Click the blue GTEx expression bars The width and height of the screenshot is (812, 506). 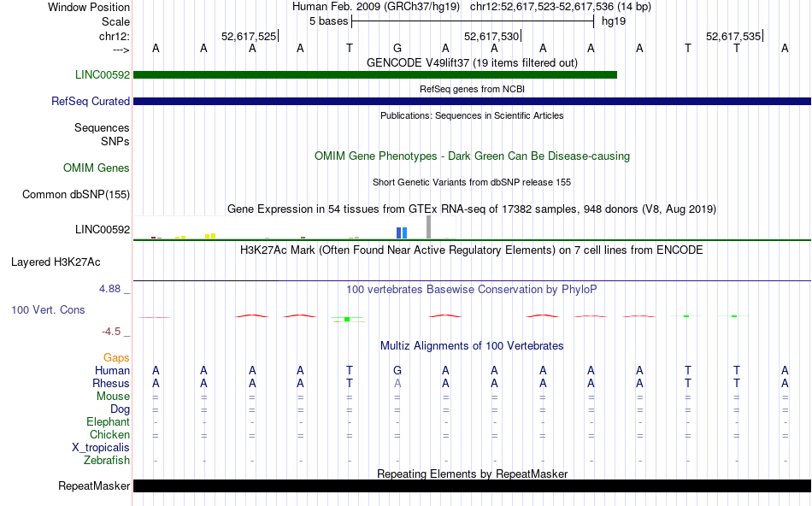[x=402, y=233]
